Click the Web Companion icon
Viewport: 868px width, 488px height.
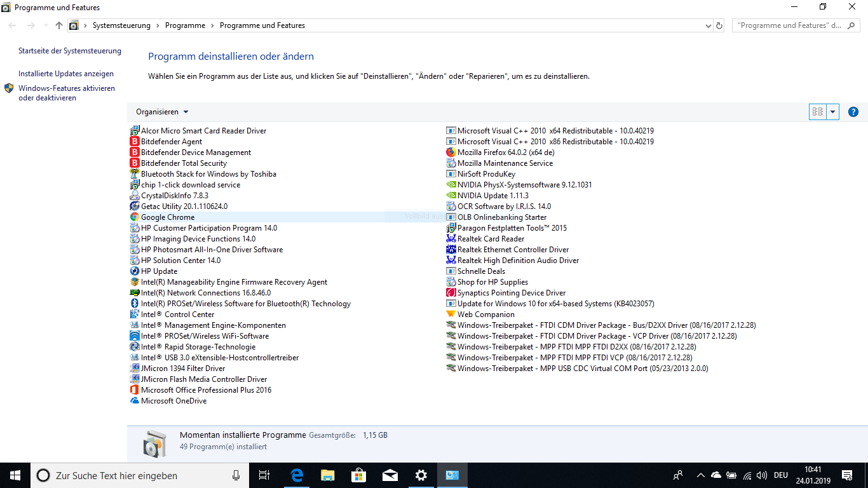point(451,315)
